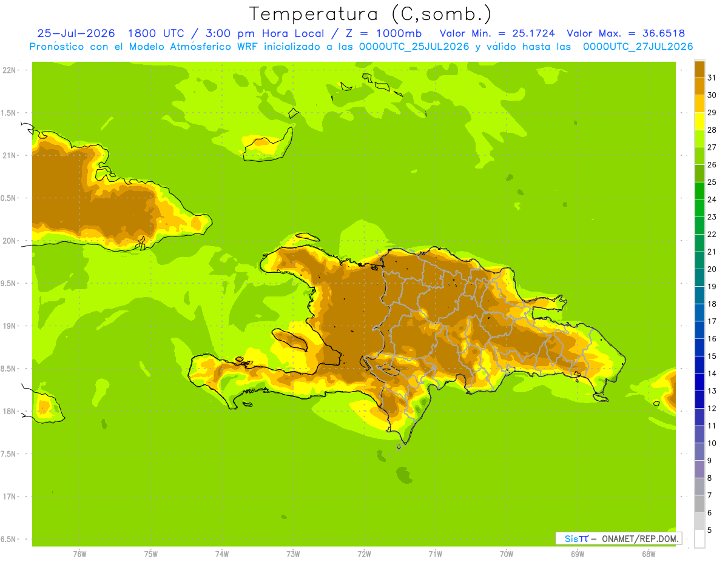Click the 'Sis' logo text in credit box
The height and width of the screenshot is (562, 728).
tap(570, 538)
